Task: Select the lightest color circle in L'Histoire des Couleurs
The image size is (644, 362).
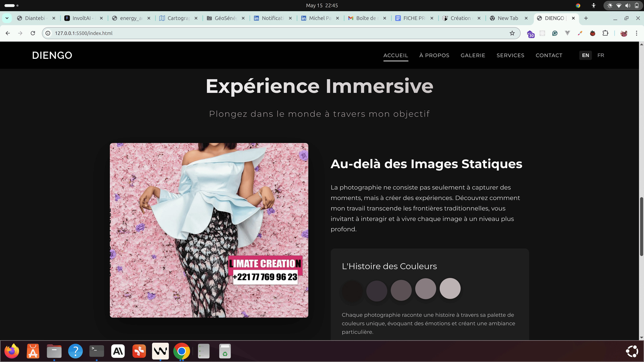Action: [450, 288]
